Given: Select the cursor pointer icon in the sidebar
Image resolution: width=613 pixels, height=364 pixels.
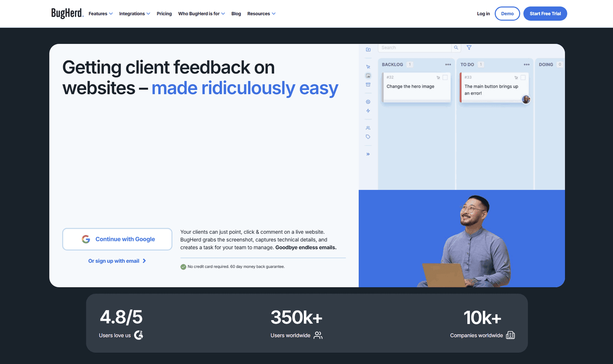Looking at the screenshot, I should [x=368, y=67].
